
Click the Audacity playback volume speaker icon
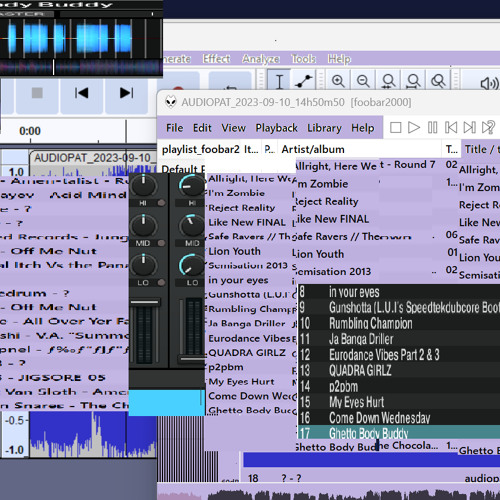[489, 83]
